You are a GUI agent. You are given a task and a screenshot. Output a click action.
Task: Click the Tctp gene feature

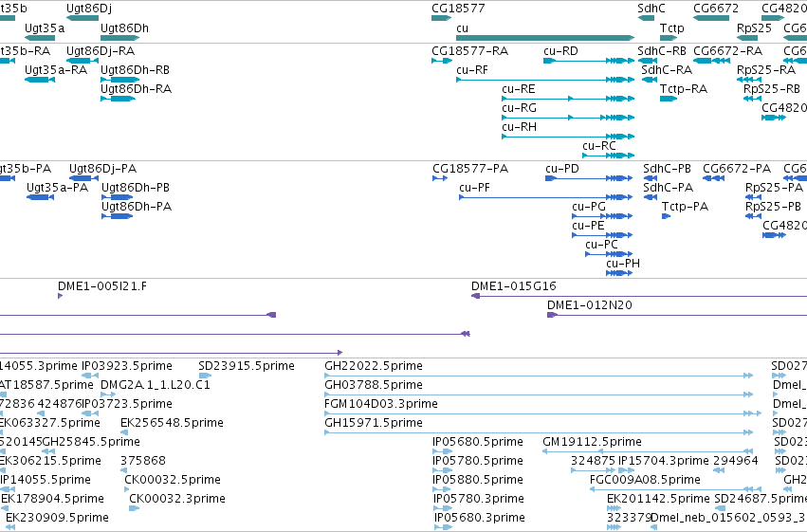[669, 38]
